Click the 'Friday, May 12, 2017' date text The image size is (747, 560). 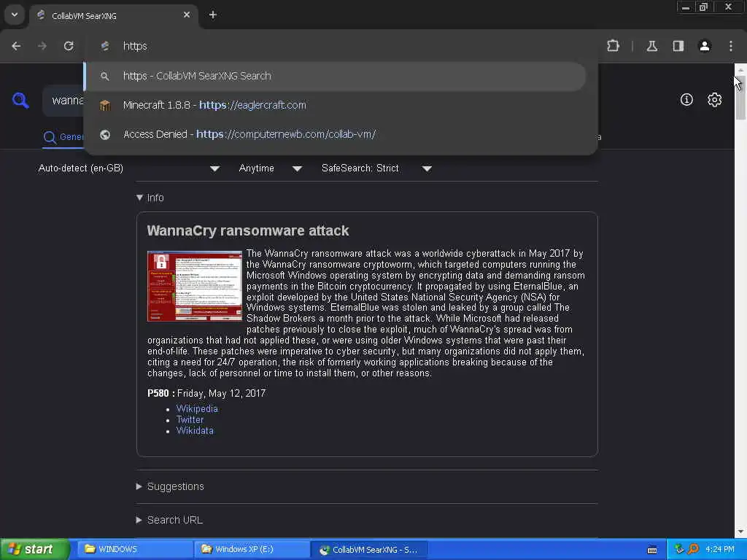tap(221, 393)
